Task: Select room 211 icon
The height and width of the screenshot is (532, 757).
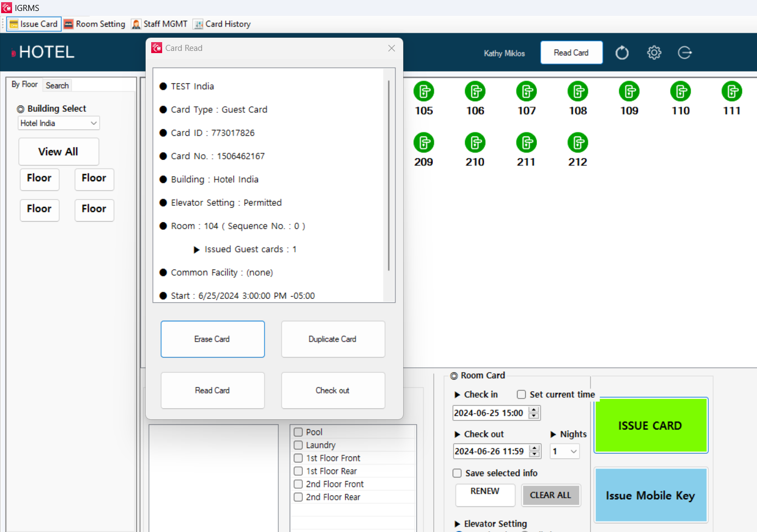Action: click(x=526, y=143)
